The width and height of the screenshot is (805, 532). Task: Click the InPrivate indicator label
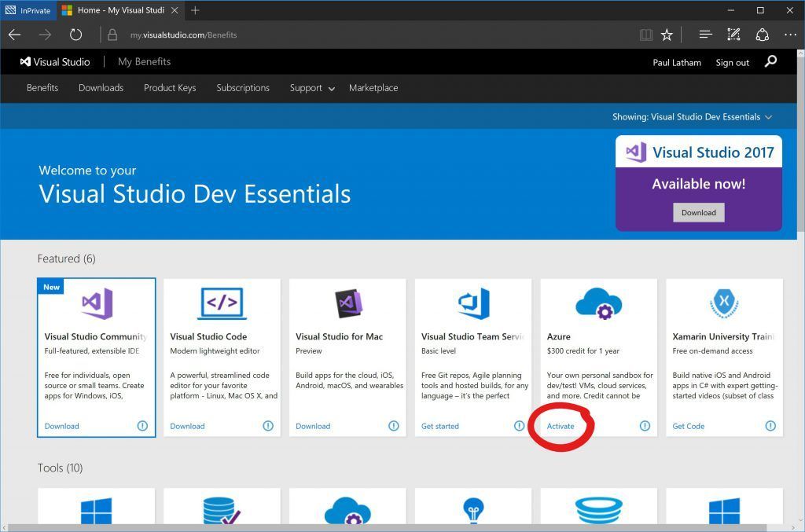tap(28, 10)
